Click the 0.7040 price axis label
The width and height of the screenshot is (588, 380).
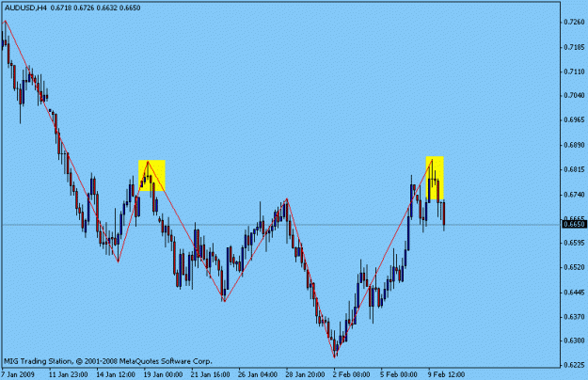tap(574, 96)
